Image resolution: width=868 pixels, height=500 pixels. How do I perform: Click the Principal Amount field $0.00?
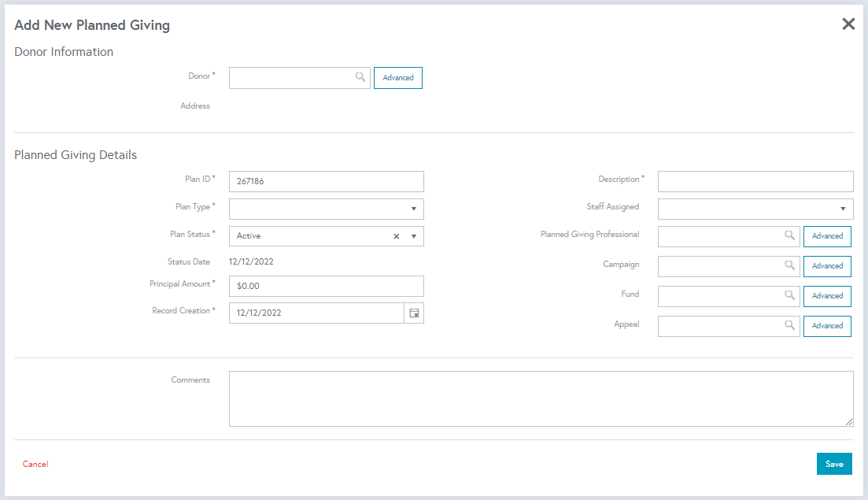(x=326, y=286)
